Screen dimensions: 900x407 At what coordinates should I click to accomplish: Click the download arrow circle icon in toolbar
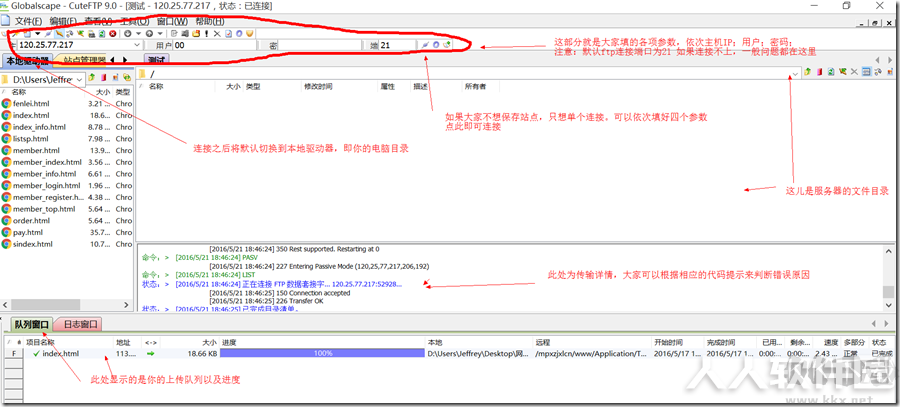[x=127, y=34]
